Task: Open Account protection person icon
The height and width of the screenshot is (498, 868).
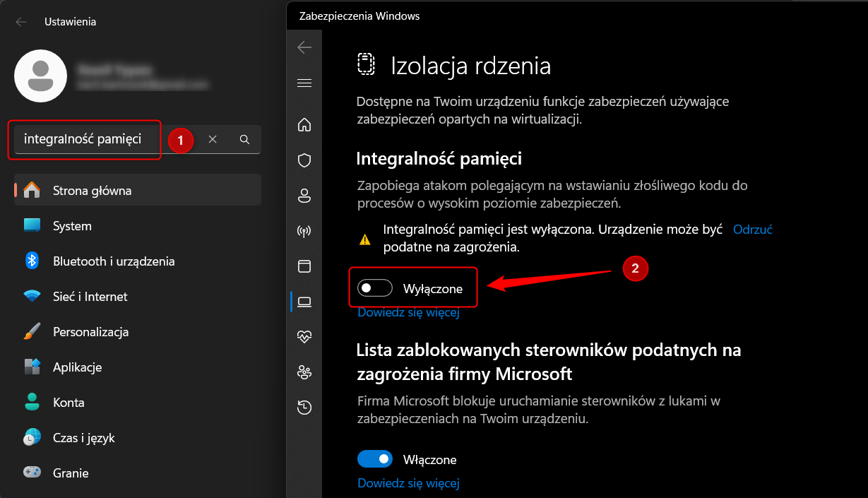Action: point(304,196)
